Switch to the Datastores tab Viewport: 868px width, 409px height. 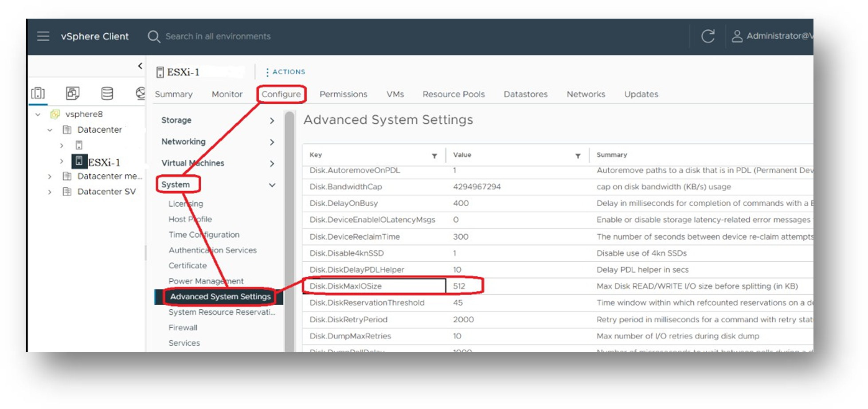tap(525, 94)
